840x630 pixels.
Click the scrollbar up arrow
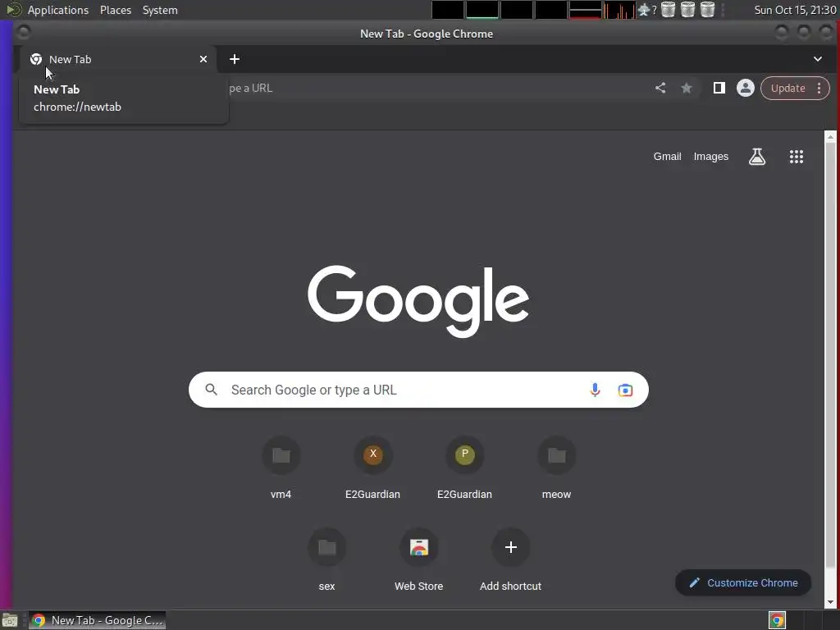[830, 137]
